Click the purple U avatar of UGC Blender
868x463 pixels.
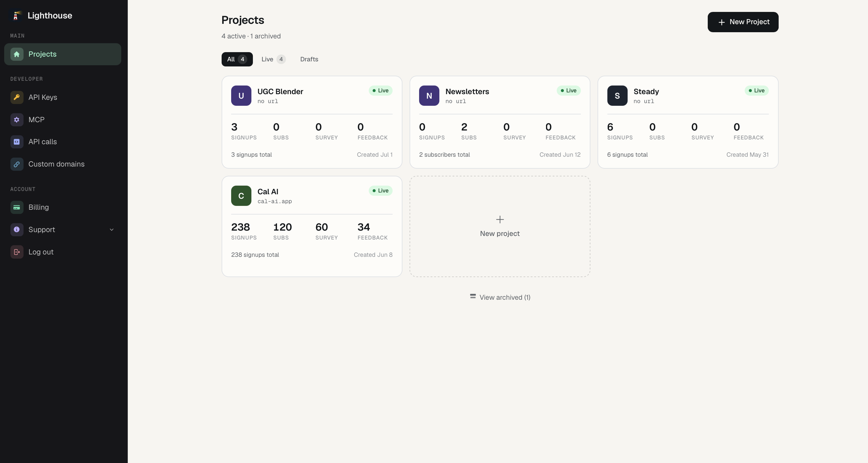[x=241, y=96]
